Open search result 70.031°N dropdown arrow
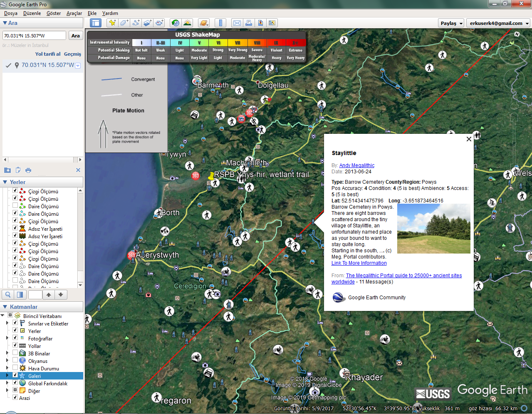532x414 pixels. [78, 66]
